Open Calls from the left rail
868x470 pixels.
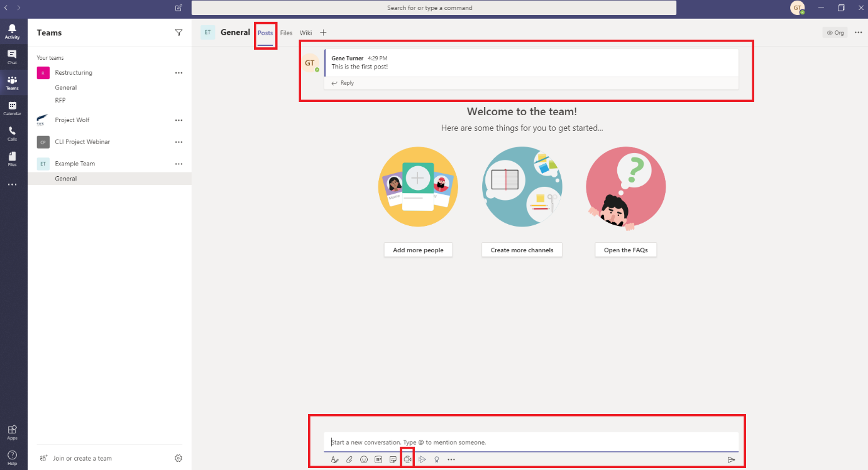pyautogui.click(x=12, y=134)
